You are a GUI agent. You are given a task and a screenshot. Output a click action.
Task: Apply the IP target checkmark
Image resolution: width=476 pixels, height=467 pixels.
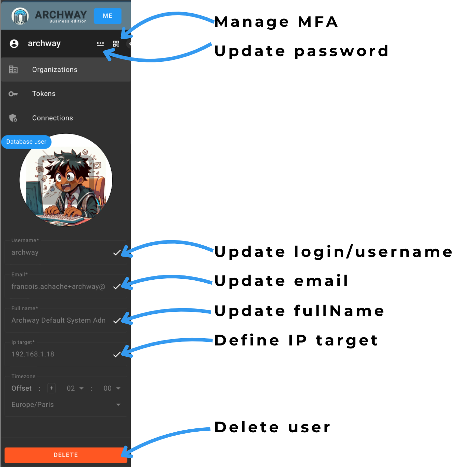(x=117, y=355)
